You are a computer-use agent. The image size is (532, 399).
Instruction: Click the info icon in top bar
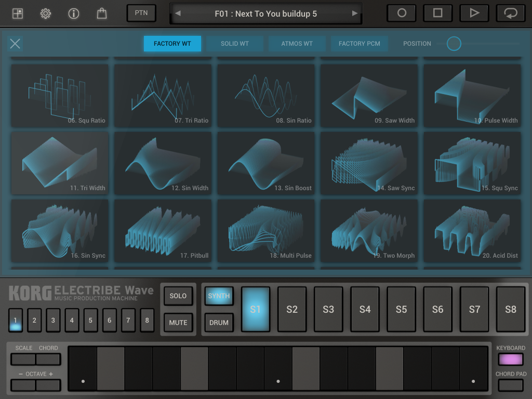(x=73, y=14)
